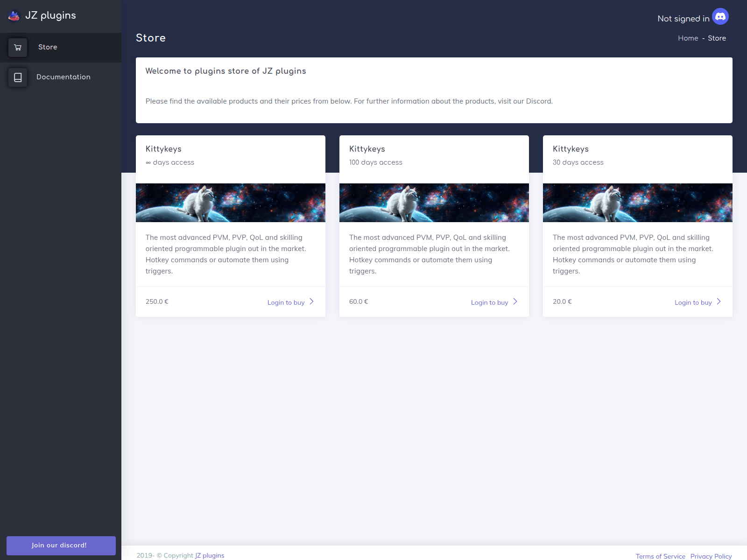The height and width of the screenshot is (560, 747).
Task: Click the Discord sign-in icon
Action: [720, 17]
